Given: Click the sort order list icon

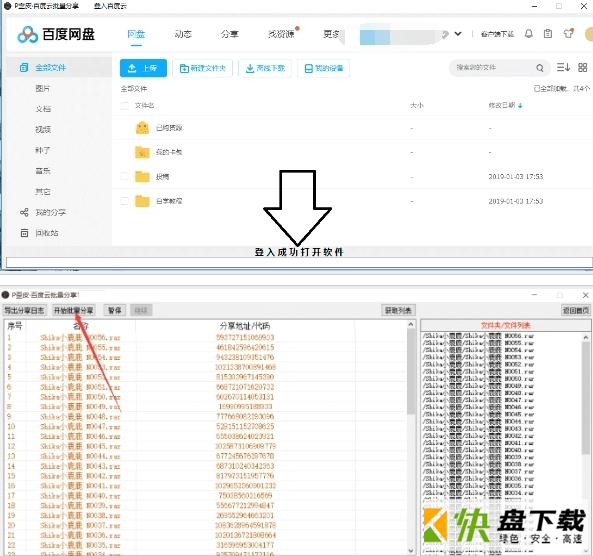Looking at the screenshot, I should coord(563,67).
